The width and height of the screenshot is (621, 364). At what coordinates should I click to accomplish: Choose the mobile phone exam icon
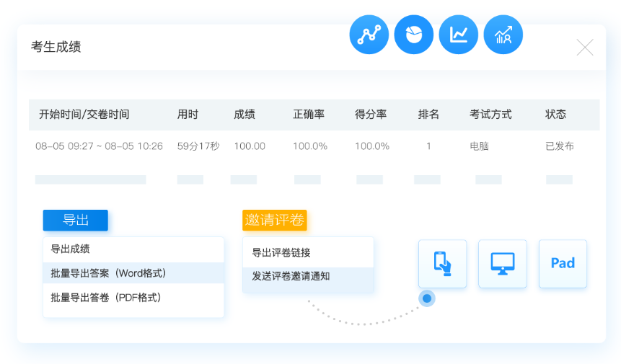coord(442,264)
